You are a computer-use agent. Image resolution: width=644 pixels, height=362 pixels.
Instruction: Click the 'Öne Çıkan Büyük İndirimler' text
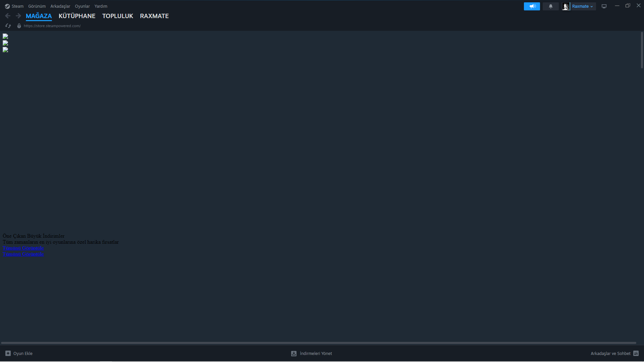click(x=34, y=236)
